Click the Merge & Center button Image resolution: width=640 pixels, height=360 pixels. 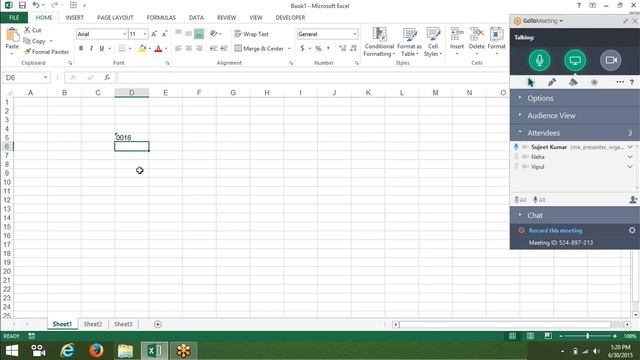point(260,49)
